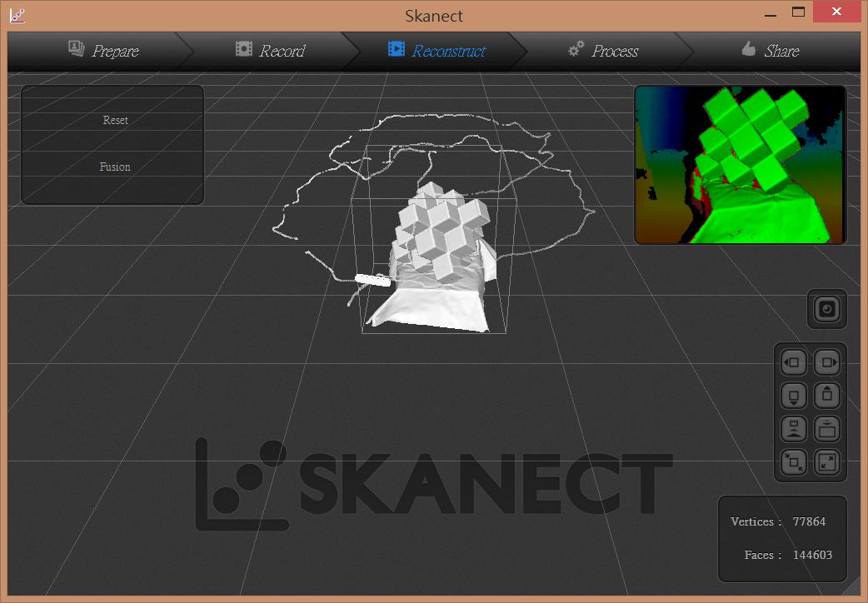Screen dimensions: 868x603
Task: Click the Vertices count 77864
Action: [809, 521]
